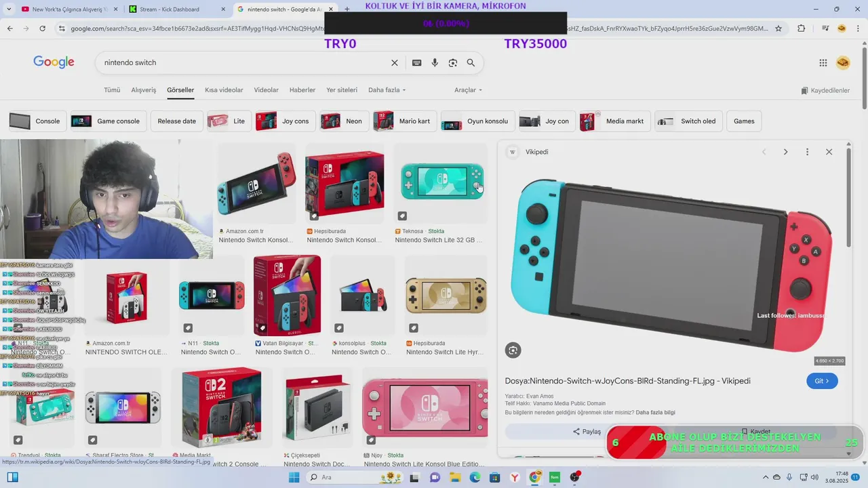Open the preview panel three-dot menu
This screenshot has height=488, width=868.
(807, 152)
